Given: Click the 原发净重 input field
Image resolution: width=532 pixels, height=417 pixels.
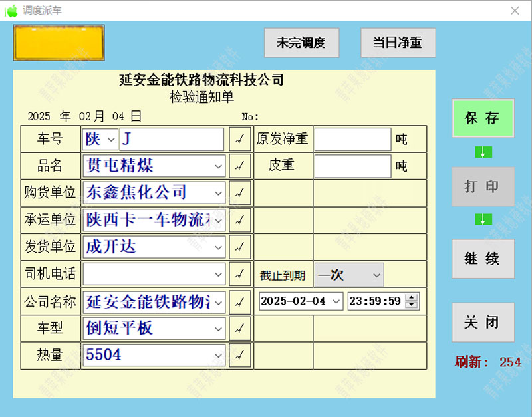Looking at the screenshot, I should coord(352,139).
